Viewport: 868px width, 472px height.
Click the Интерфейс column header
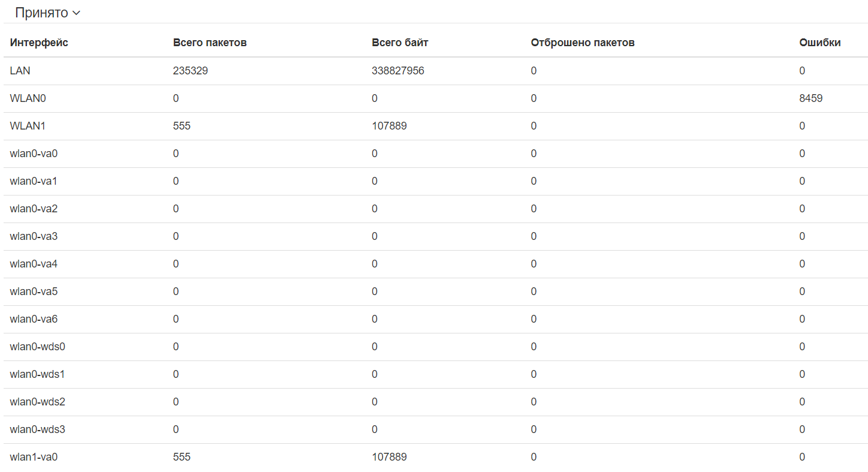(39, 43)
